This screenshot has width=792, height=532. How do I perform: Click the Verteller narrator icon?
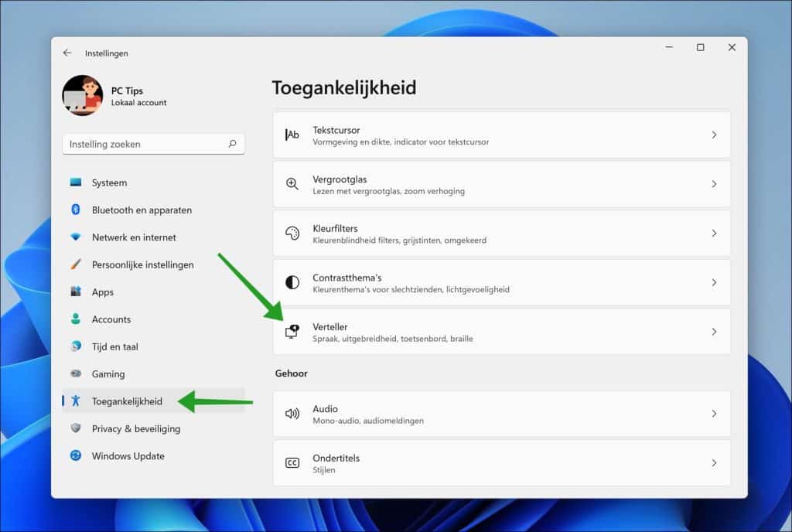tap(292, 331)
